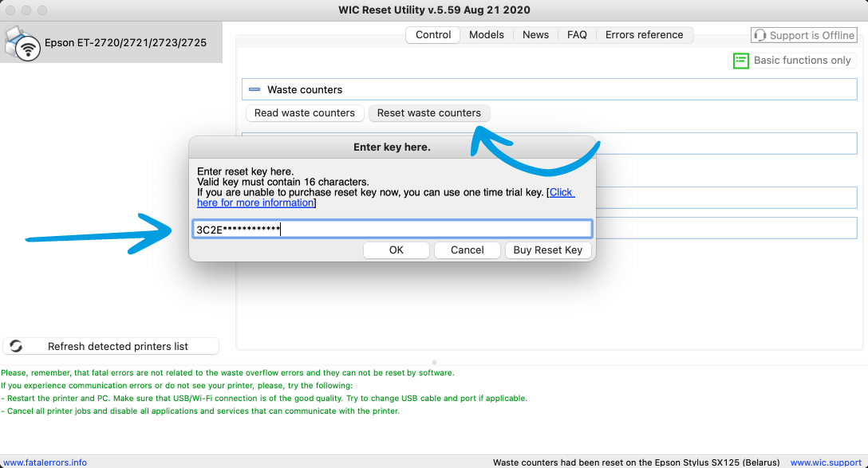Click the communication errors hint line

(x=176, y=386)
